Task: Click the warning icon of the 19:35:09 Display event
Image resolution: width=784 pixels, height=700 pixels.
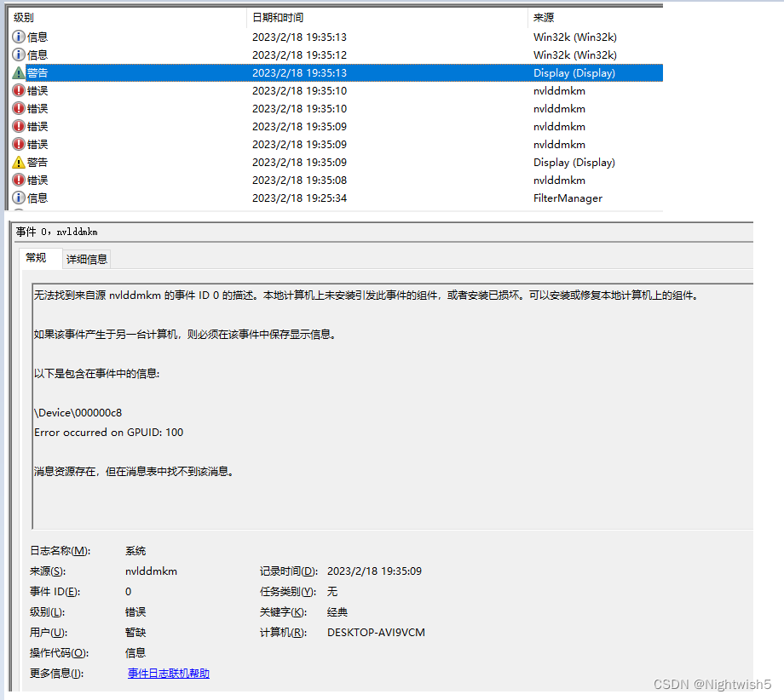Action: point(20,162)
